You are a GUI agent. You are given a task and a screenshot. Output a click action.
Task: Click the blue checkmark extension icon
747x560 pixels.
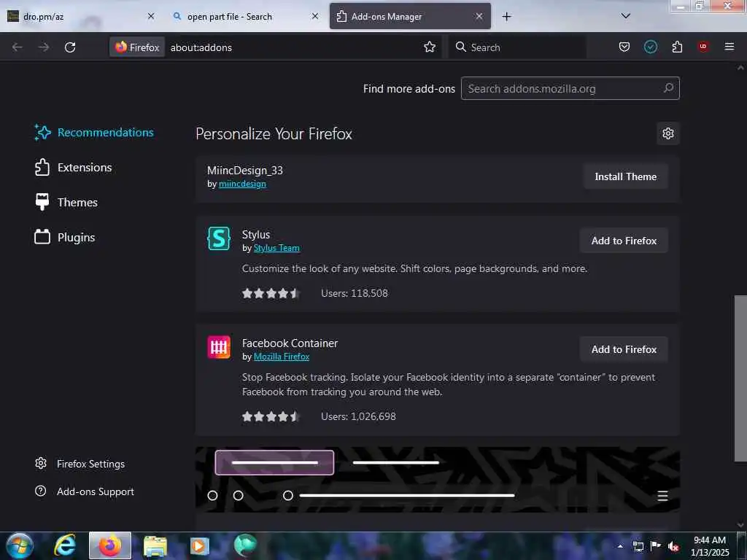(x=650, y=47)
